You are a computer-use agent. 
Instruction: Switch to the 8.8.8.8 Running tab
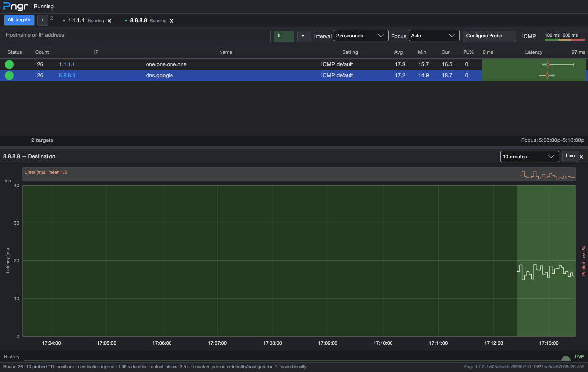point(146,21)
